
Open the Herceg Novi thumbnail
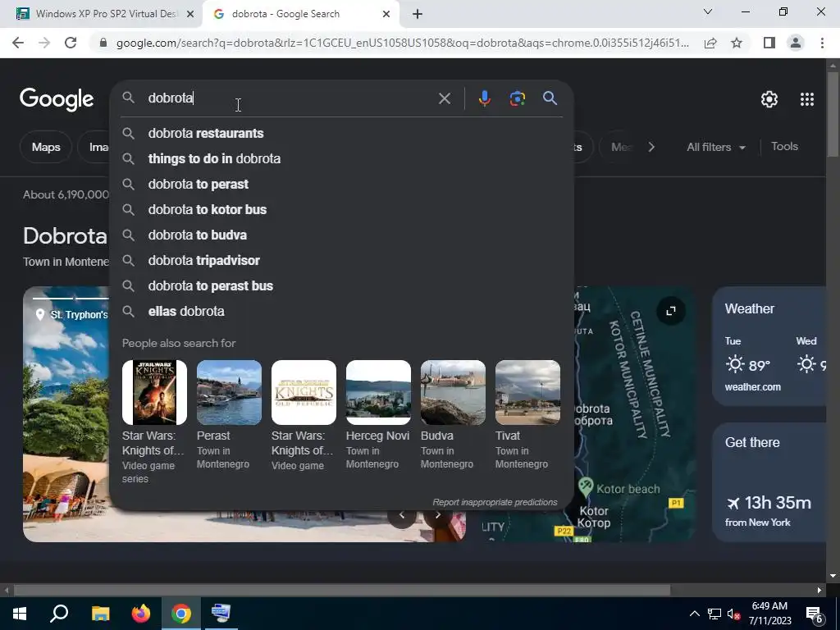378,392
